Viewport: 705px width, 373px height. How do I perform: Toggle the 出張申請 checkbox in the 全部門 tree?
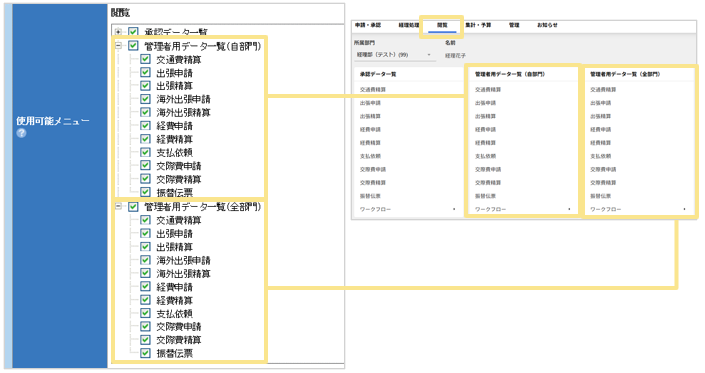(145, 233)
